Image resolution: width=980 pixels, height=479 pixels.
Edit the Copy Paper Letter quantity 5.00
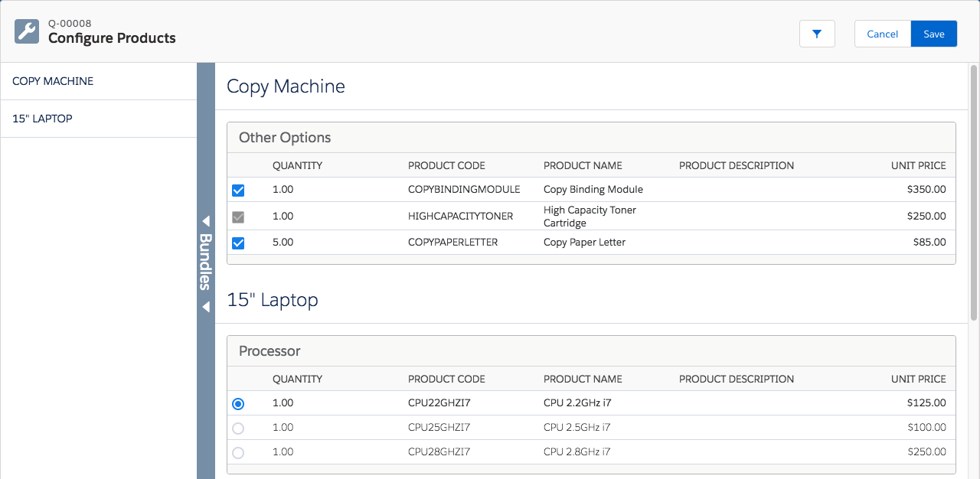click(283, 243)
